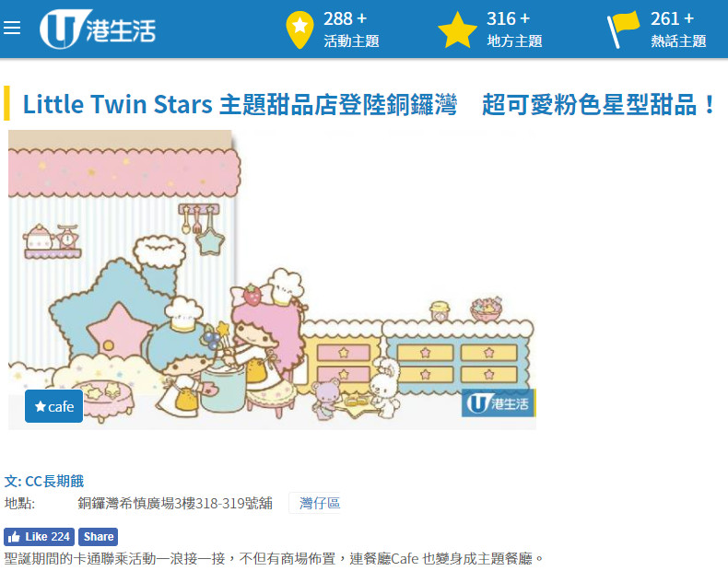Click the location pin star icon
The image size is (728, 571).
click(299, 29)
